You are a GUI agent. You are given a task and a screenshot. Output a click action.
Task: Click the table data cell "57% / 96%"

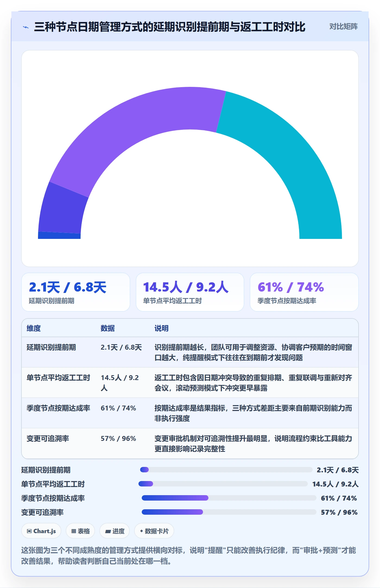tap(118, 438)
